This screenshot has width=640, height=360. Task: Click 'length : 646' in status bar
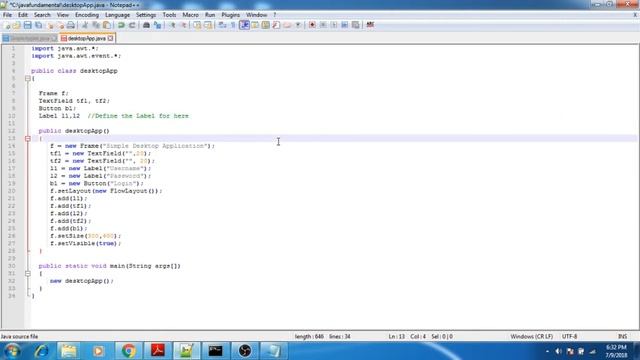coord(309,336)
